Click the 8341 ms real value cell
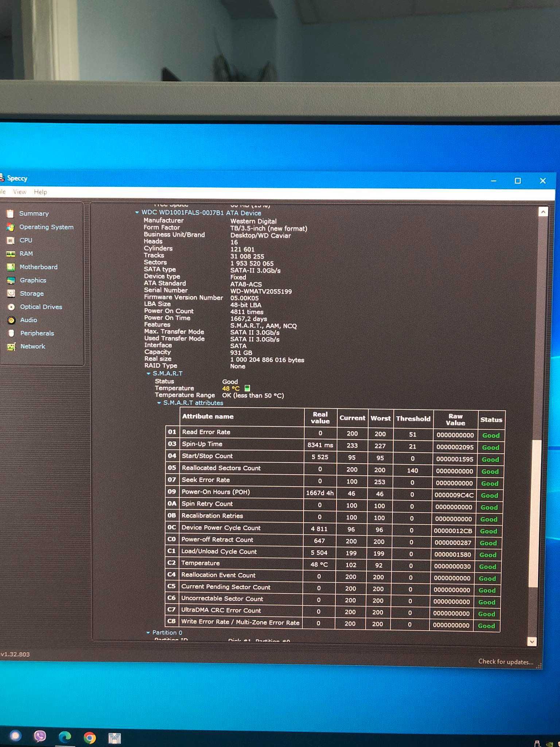Screen dimensions: 560x747 [320, 445]
